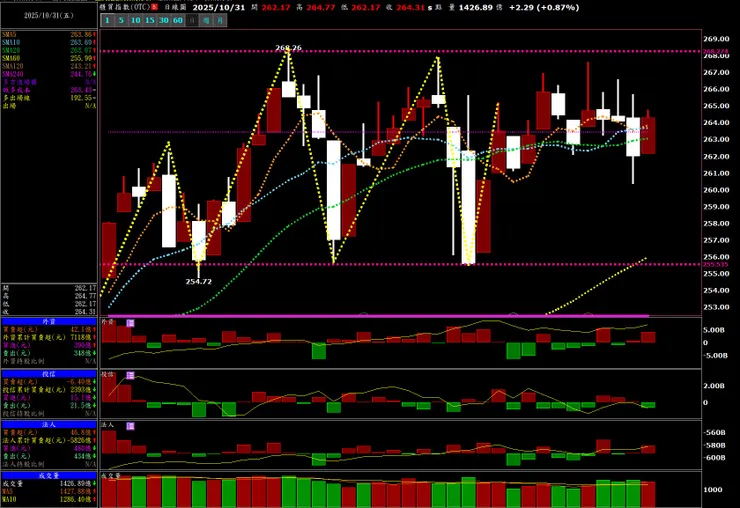
Task: Click the upper resistance level tag 268.274
Action: (715, 51)
